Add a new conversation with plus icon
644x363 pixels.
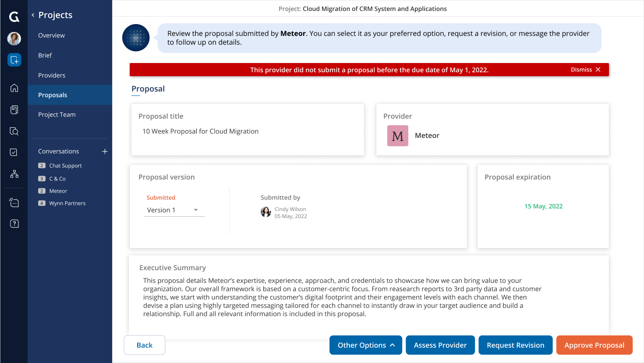point(105,152)
